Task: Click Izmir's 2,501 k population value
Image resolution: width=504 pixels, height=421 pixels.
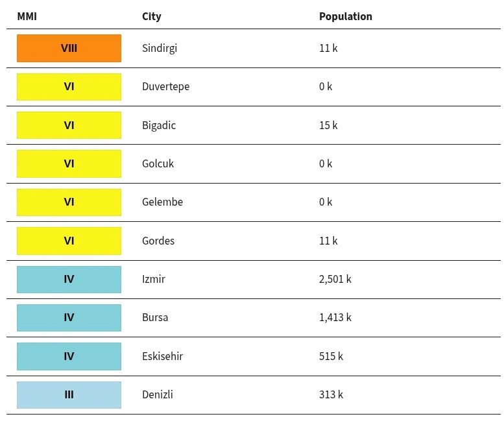Action: [x=335, y=280]
